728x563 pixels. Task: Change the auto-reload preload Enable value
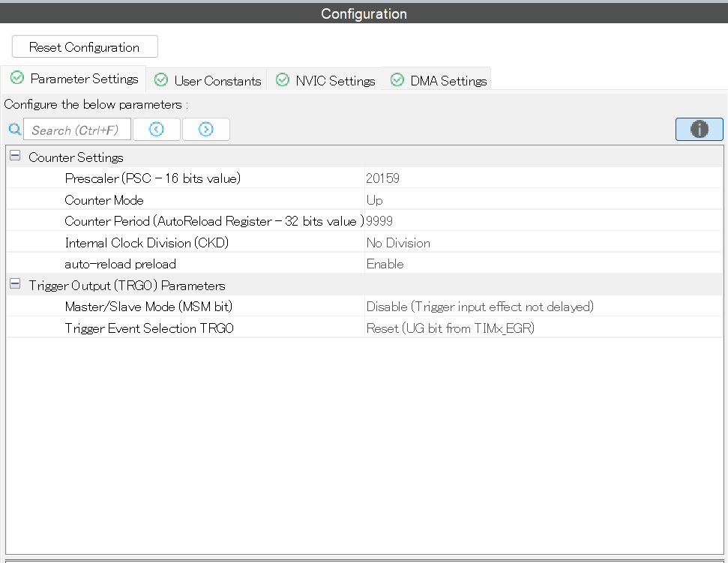point(543,264)
